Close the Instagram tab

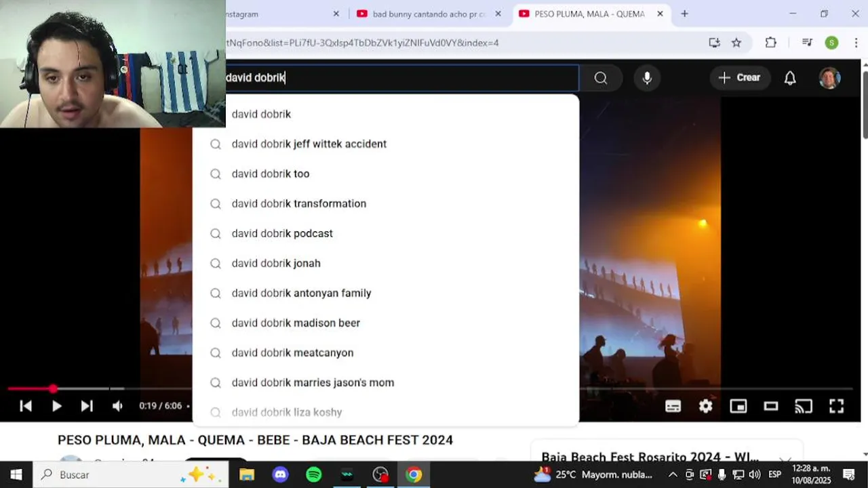coord(336,14)
